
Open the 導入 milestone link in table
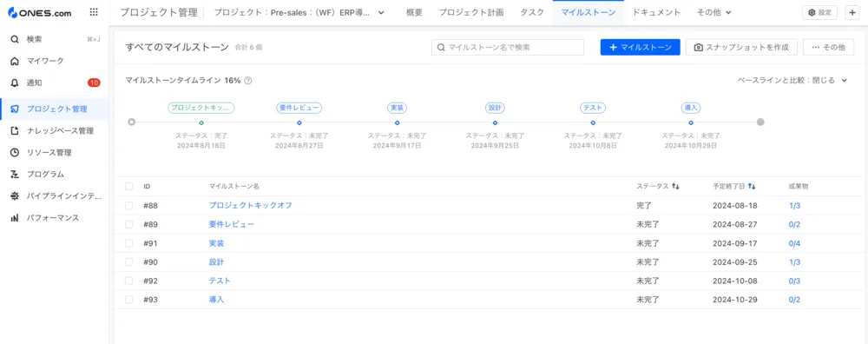click(216, 300)
